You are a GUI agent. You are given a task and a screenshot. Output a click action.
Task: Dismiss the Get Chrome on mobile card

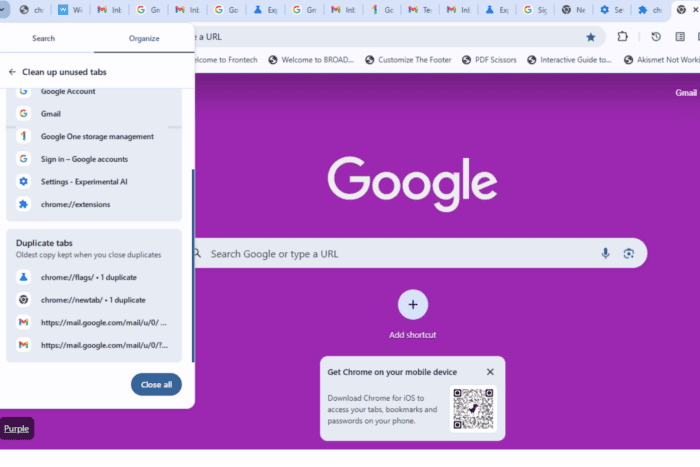(x=490, y=372)
